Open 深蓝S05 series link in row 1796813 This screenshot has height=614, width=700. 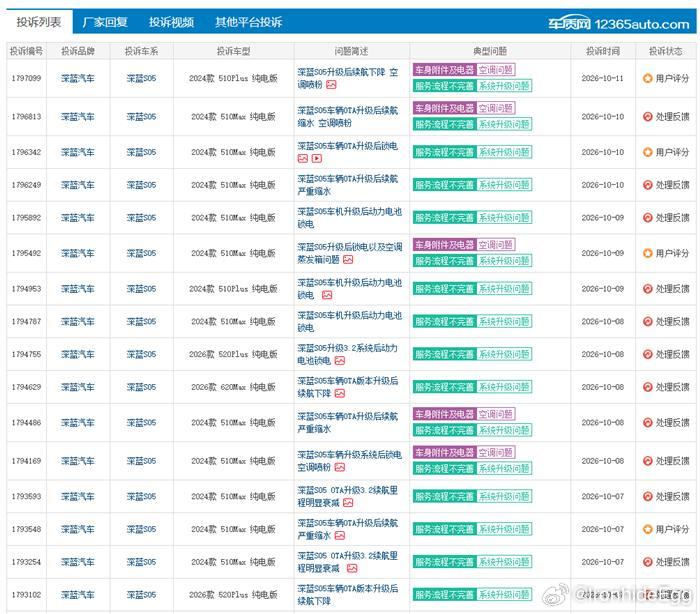tap(141, 117)
